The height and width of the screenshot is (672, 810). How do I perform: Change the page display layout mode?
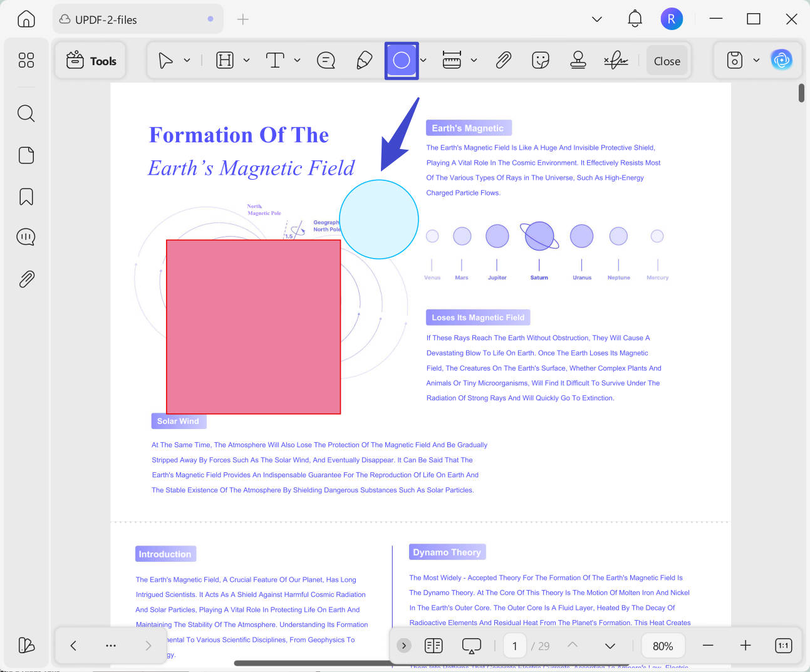pos(434,645)
